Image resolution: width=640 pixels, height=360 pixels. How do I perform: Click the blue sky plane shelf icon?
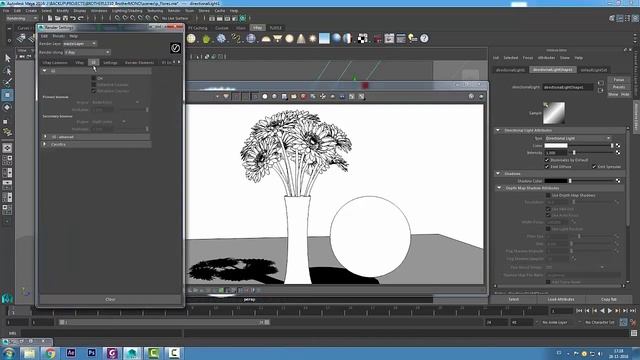(324, 39)
